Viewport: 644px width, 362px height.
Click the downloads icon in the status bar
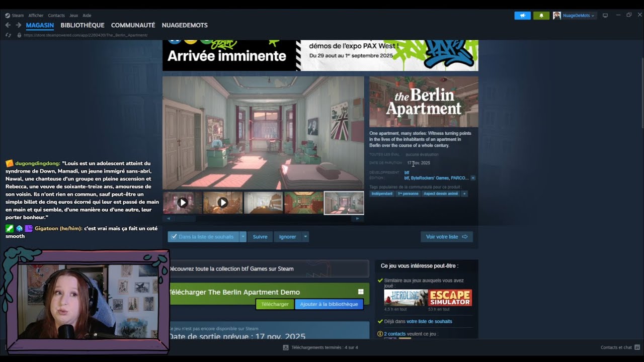click(x=286, y=347)
